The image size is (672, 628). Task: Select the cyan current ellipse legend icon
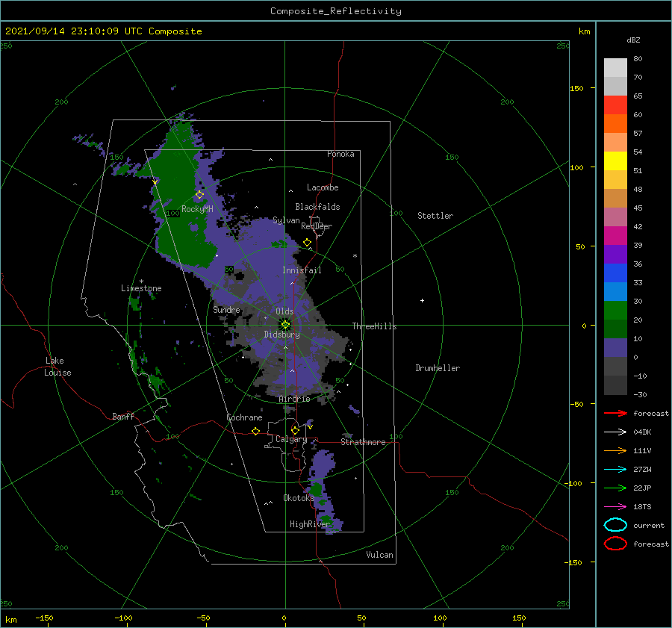615,525
